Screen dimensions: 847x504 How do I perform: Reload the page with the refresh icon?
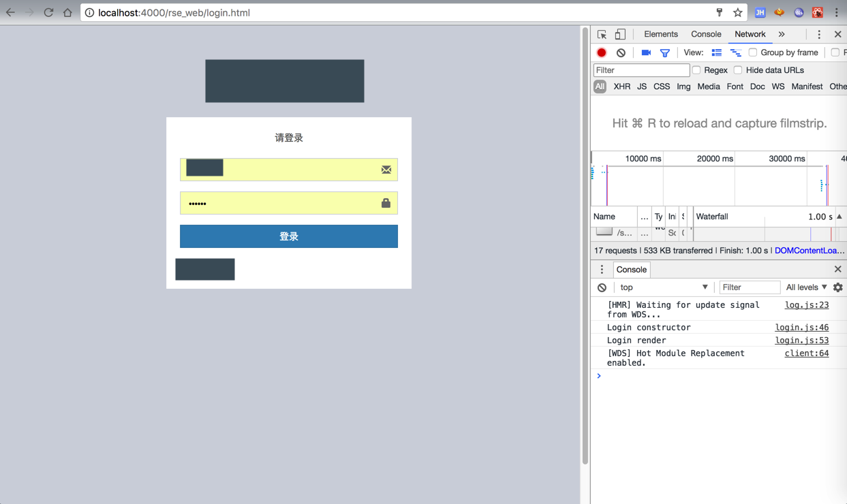[x=48, y=12]
